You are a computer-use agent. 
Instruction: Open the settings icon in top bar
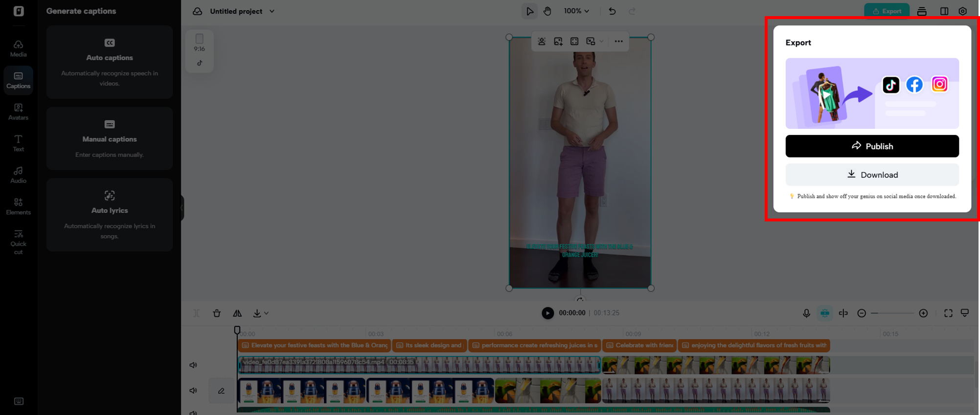[963, 11]
